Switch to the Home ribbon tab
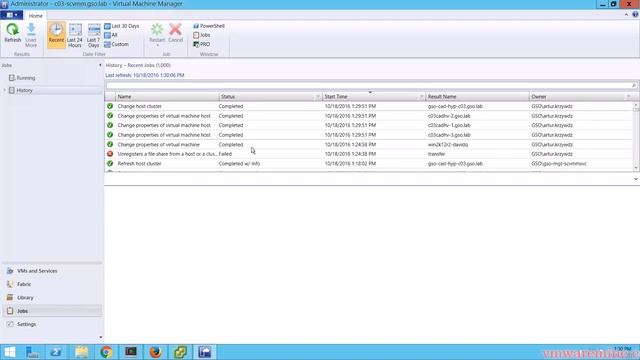Screen dimensions: 640x360 [x=36, y=16]
